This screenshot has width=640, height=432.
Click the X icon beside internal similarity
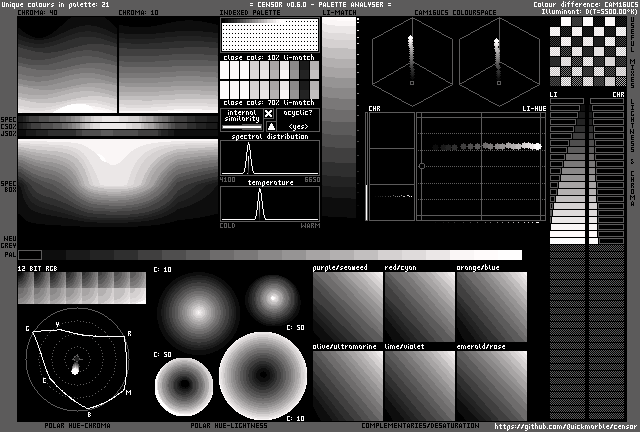click(269, 114)
